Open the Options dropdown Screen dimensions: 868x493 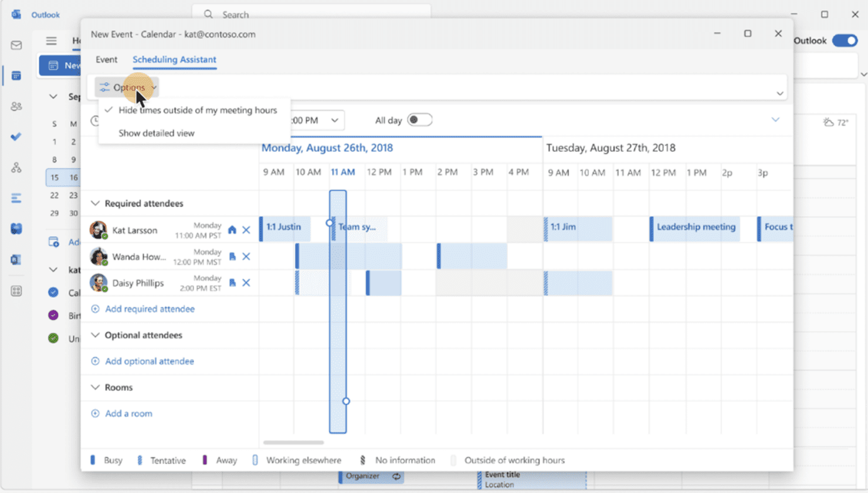pos(127,87)
